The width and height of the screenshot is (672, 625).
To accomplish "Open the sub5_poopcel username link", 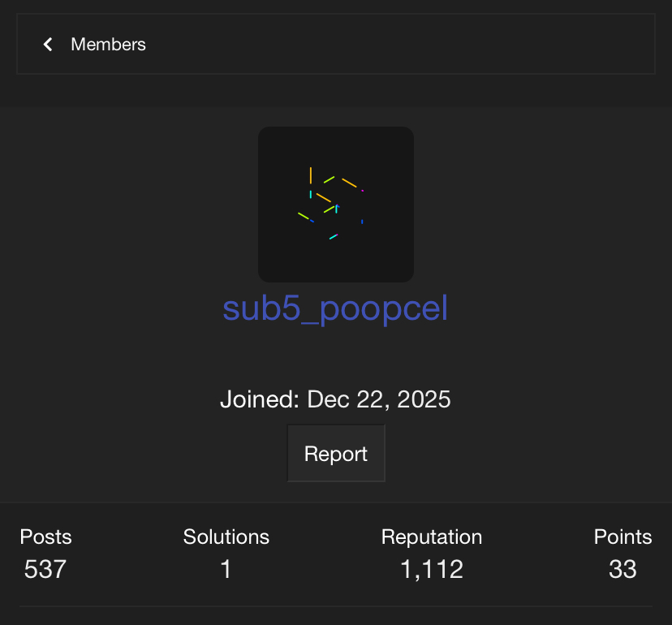I will point(335,308).
